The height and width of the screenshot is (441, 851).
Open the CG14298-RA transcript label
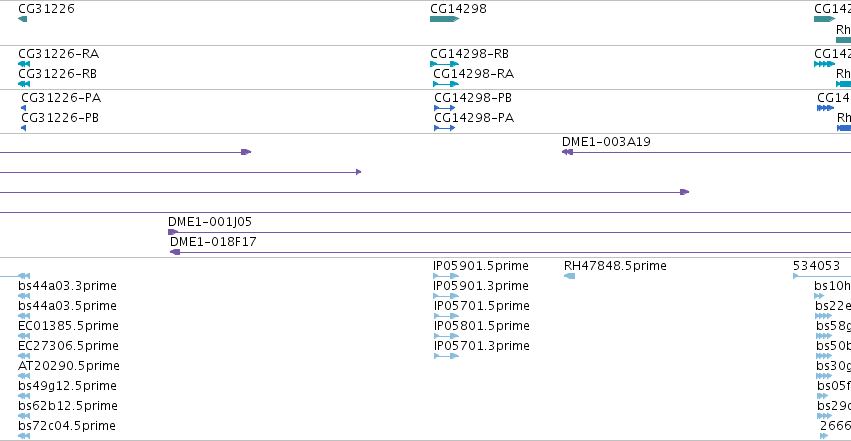click(x=473, y=74)
